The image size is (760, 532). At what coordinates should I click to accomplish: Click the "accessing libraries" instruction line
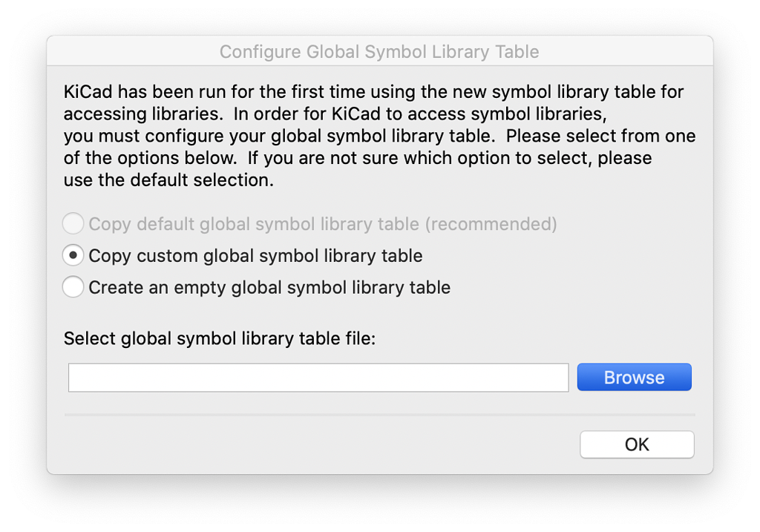click(x=335, y=114)
